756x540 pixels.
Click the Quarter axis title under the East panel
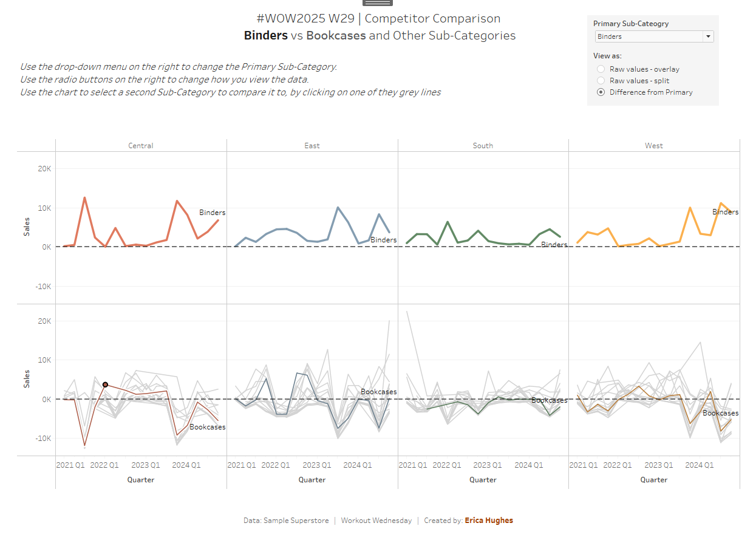tap(312, 480)
